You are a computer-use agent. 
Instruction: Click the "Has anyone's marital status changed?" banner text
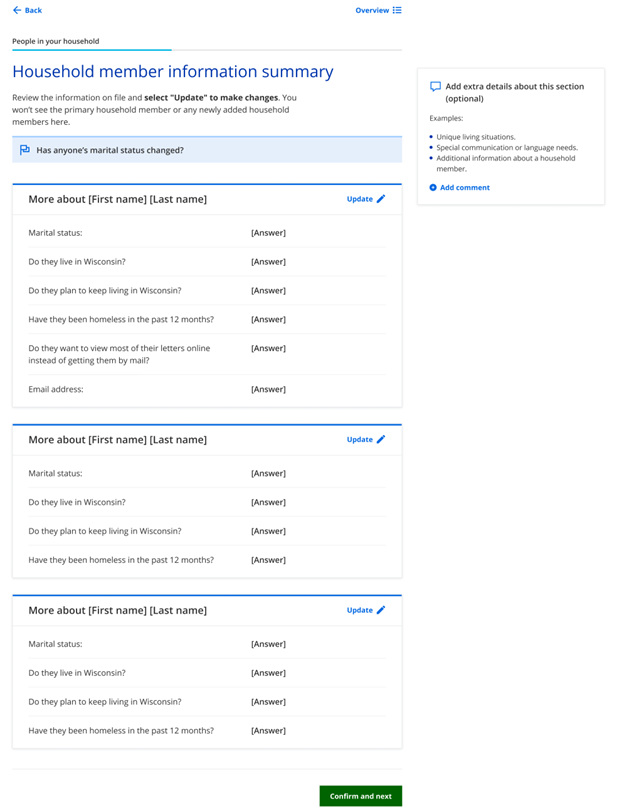pyautogui.click(x=110, y=150)
